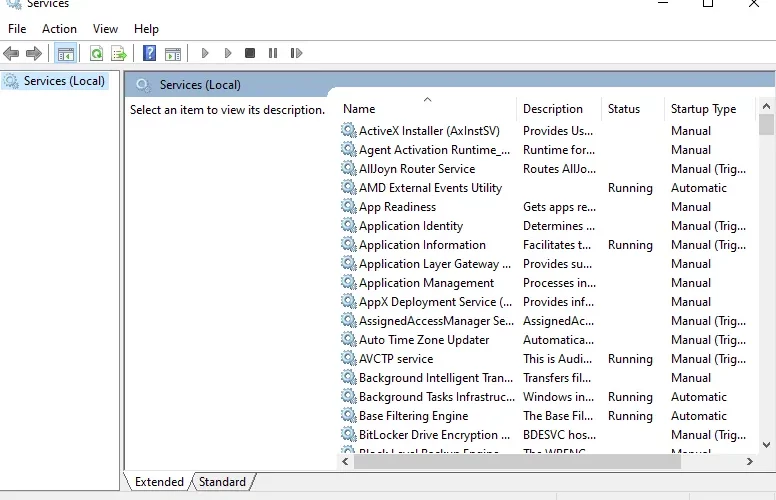
Task: Click the Pause Service icon
Action: (273, 53)
